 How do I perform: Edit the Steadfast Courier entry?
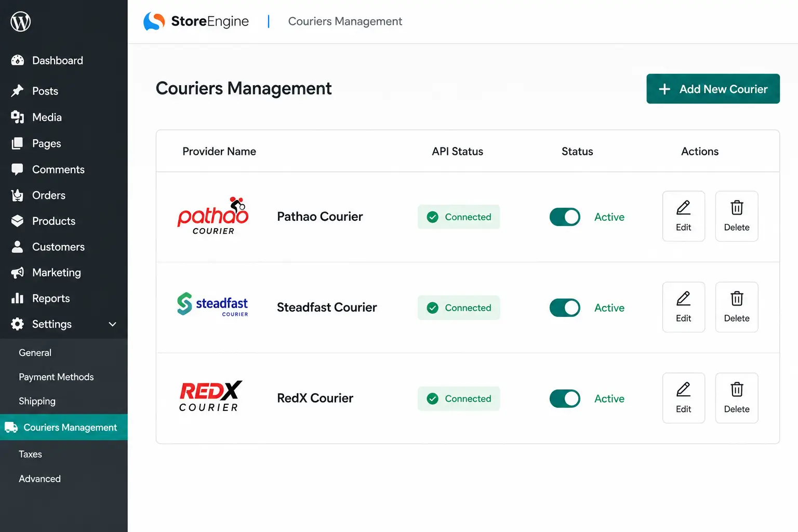684,307
